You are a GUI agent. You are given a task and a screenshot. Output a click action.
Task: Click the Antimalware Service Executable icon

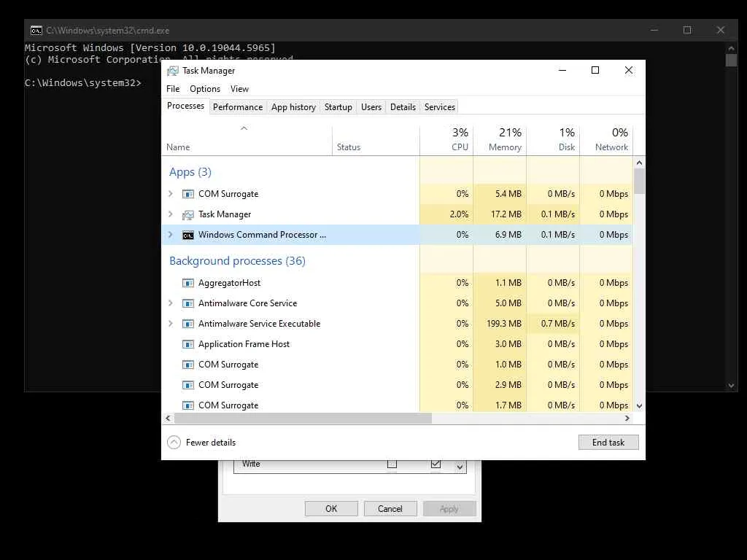[x=188, y=324]
